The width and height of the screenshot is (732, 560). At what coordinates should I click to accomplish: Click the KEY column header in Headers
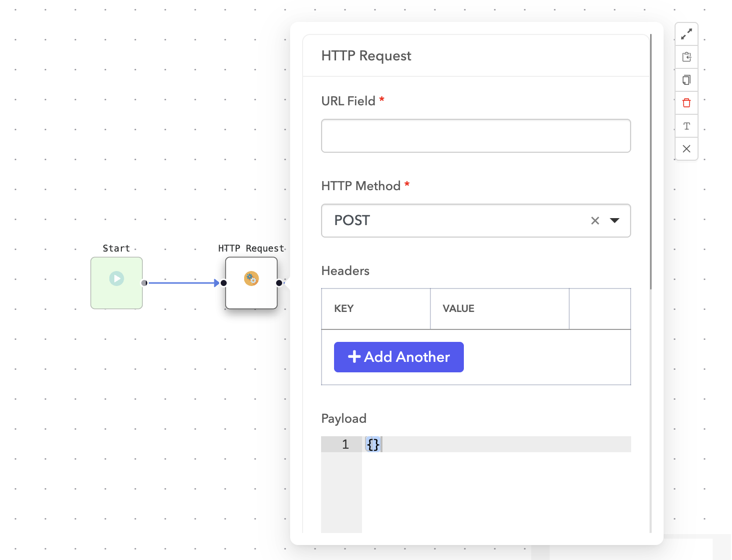[344, 308]
